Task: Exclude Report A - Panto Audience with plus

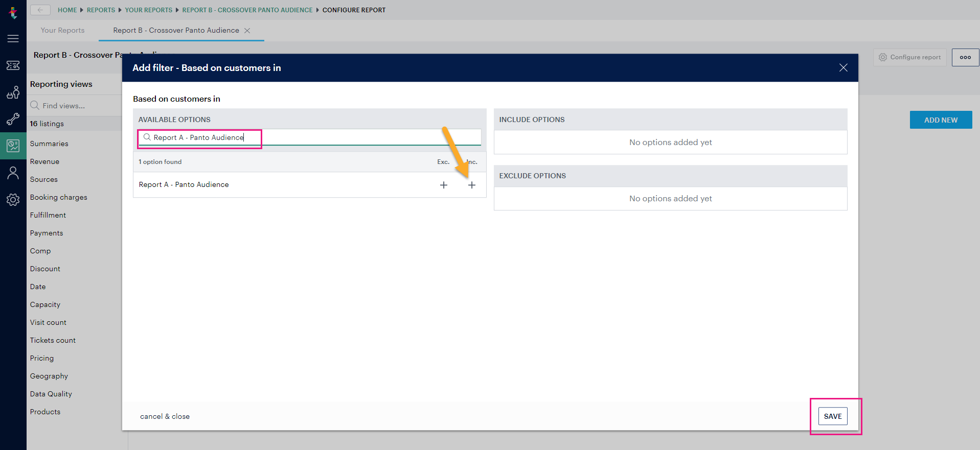Action: click(444, 185)
